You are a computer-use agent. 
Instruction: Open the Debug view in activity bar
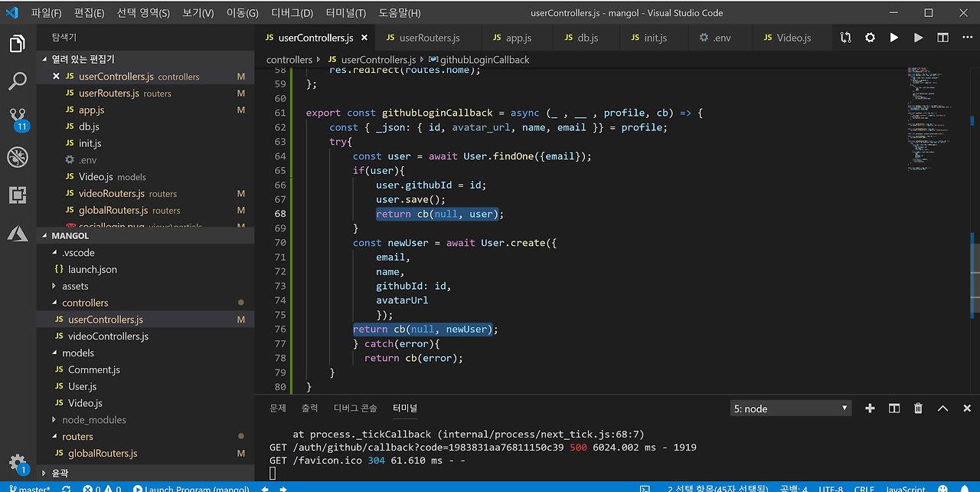pyautogui.click(x=18, y=157)
